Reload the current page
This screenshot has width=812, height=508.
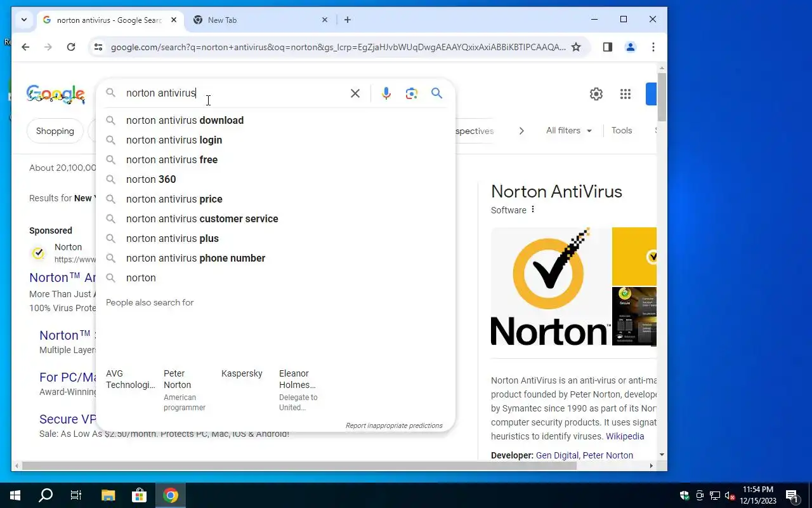71,47
